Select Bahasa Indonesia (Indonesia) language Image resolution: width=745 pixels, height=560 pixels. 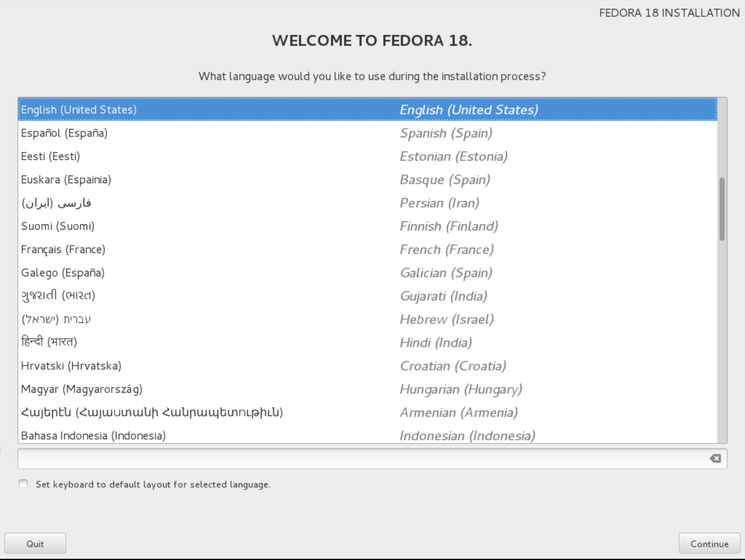coord(368,434)
